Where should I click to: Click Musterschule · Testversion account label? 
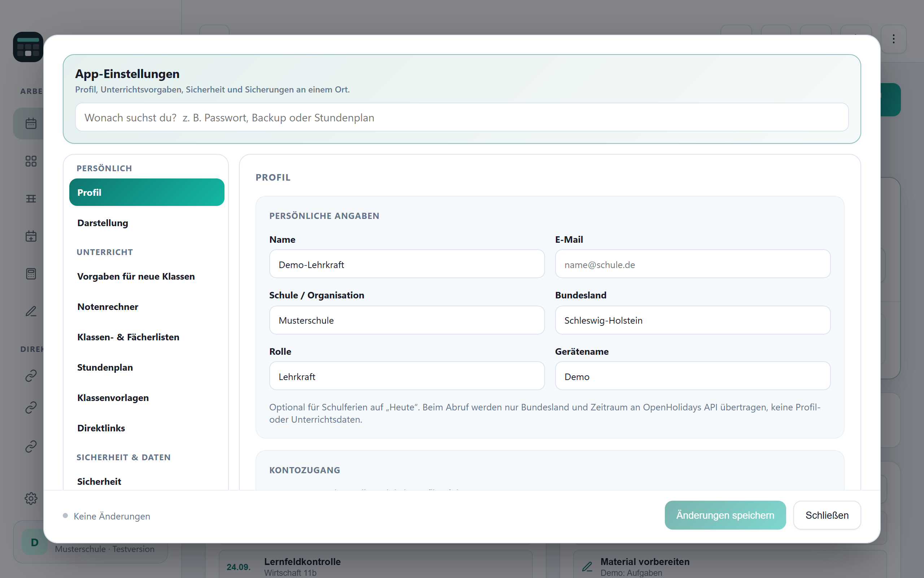pyautogui.click(x=105, y=549)
